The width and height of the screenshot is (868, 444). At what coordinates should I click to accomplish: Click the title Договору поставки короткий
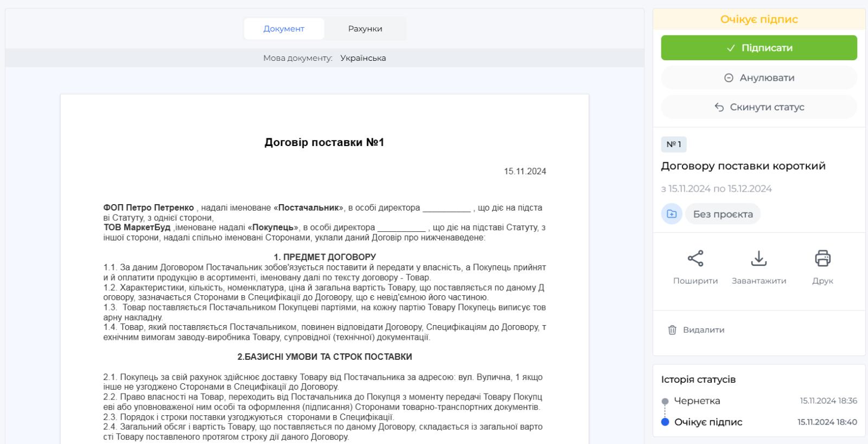(x=743, y=166)
